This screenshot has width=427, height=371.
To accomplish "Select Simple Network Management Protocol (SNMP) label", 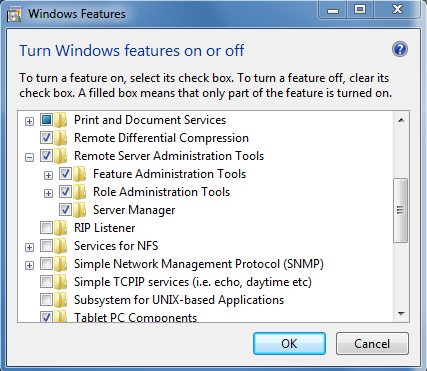I will coord(199,264).
